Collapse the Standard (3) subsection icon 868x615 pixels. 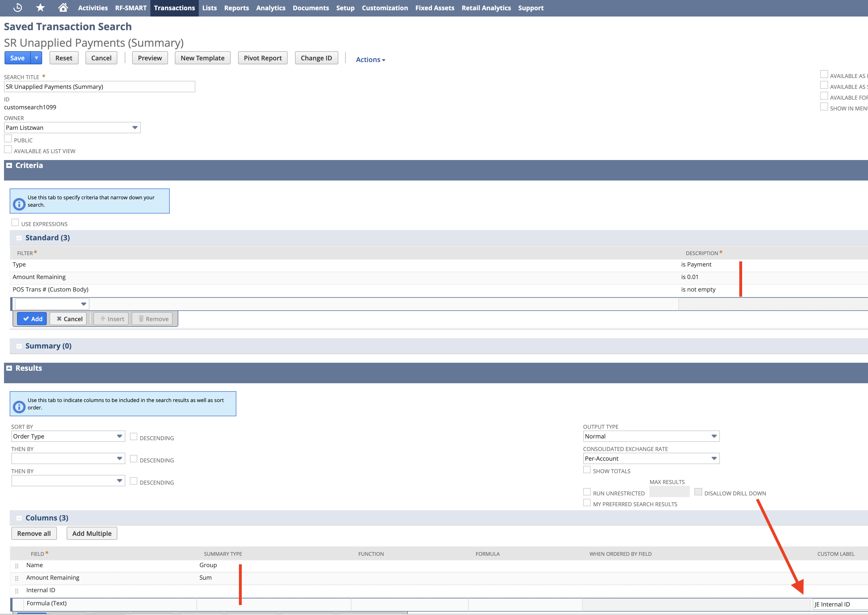click(19, 238)
